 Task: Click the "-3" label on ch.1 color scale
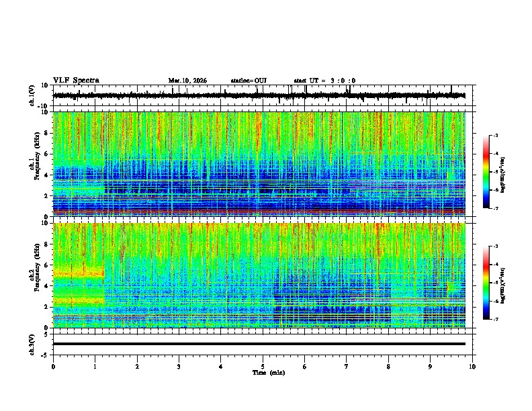tap(495, 135)
